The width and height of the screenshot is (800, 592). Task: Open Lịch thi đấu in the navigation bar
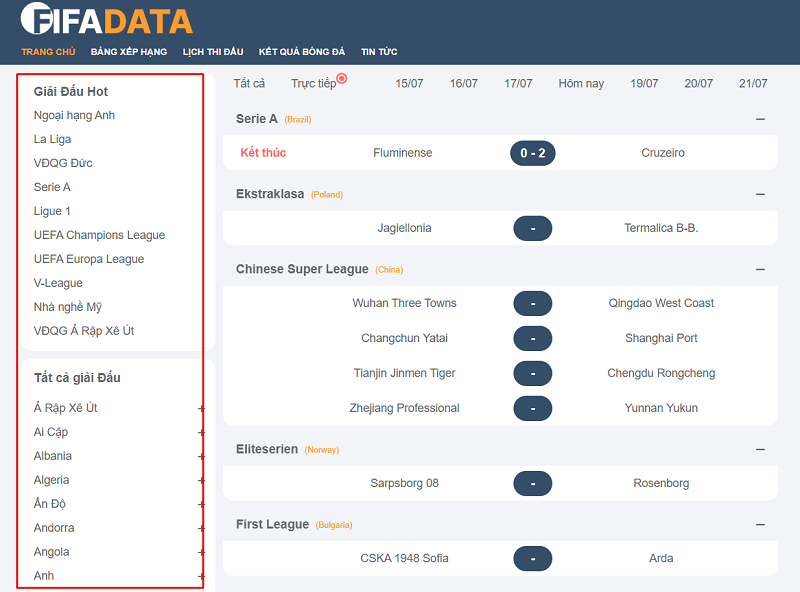(x=213, y=52)
